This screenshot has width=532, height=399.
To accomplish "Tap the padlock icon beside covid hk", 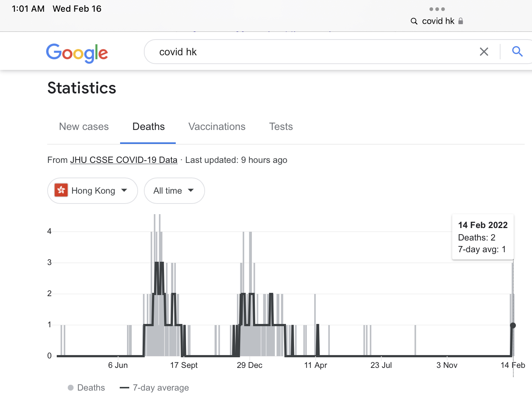I will tap(461, 21).
